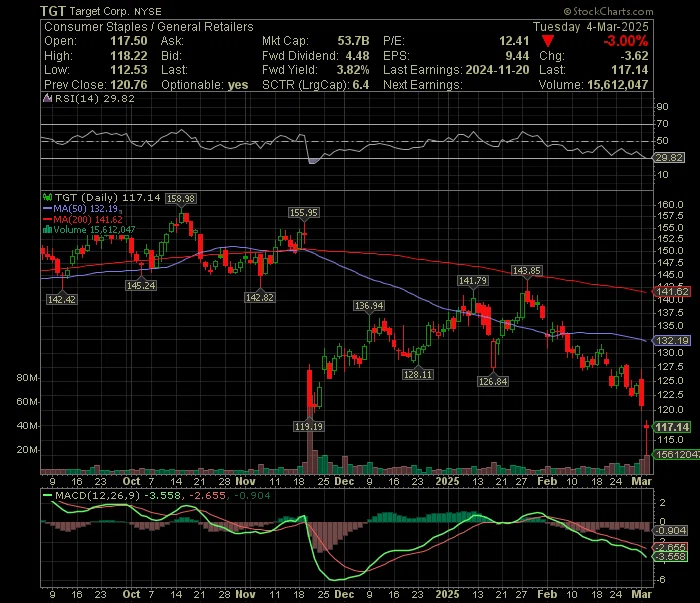The image size is (700, 603).
Task: Click the -0.904 MACD histogram tag
Action: [670, 531]
